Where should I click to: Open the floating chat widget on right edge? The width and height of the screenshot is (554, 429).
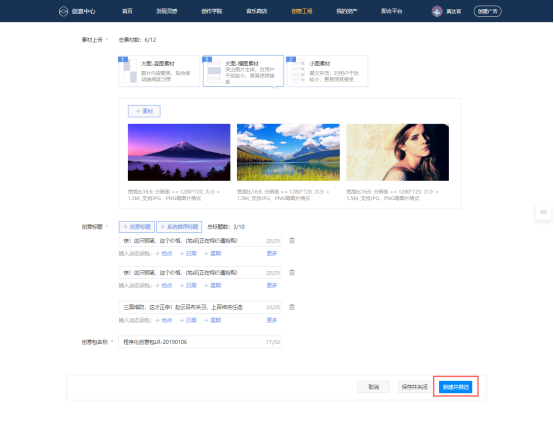[543, 212]
